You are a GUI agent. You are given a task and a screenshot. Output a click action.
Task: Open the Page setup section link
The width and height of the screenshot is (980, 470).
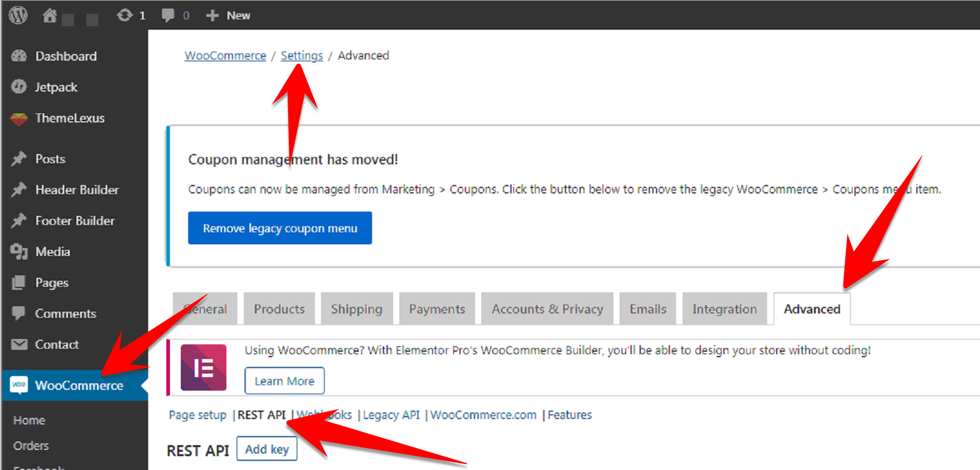click(x=197, y=415)
